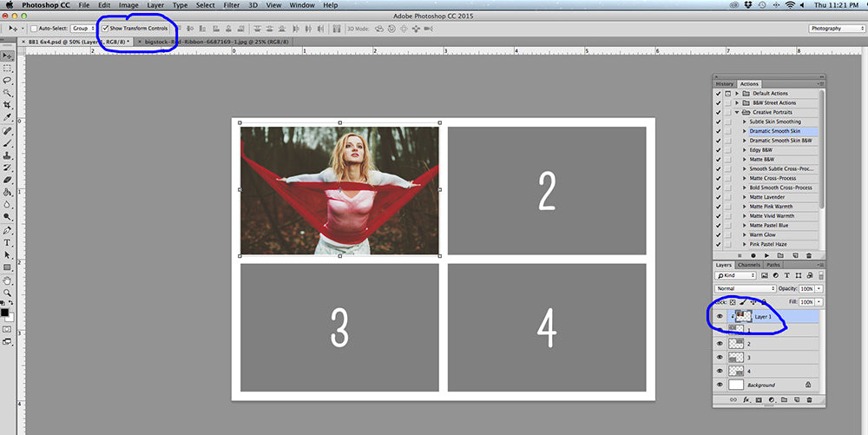
Task: Select the Pink Pastel Haze action
Action: [768, 244]
